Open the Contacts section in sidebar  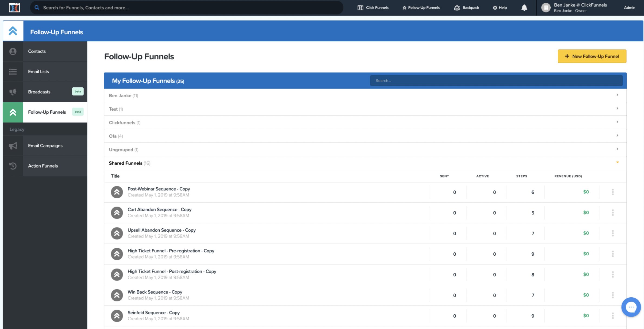coord(37,51)
